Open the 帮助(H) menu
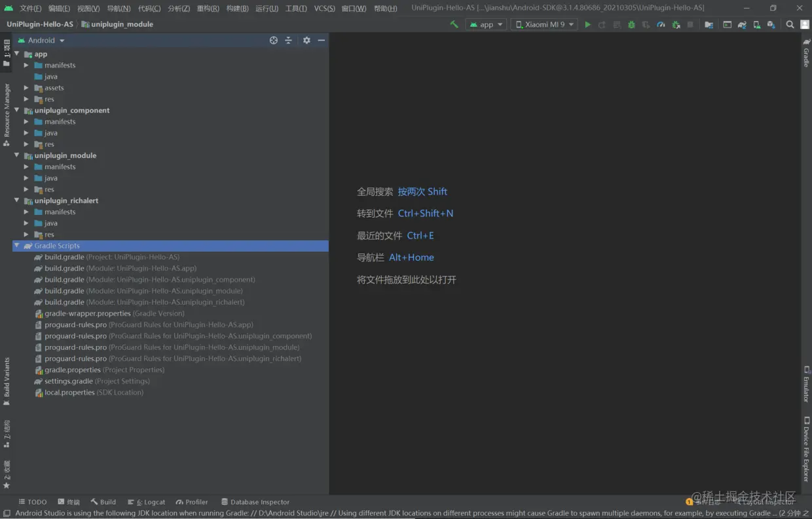This screenshot has width=812, height=519. [385, 9]
